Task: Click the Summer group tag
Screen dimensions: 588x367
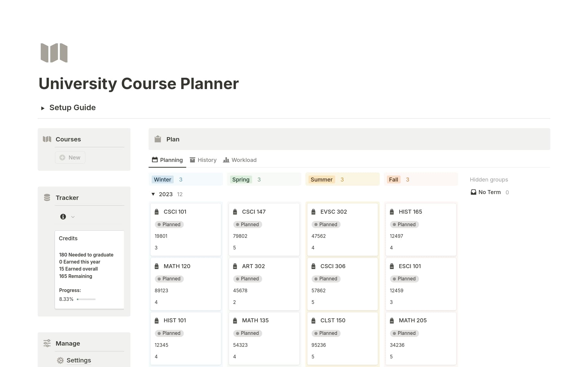Action: 321,180
